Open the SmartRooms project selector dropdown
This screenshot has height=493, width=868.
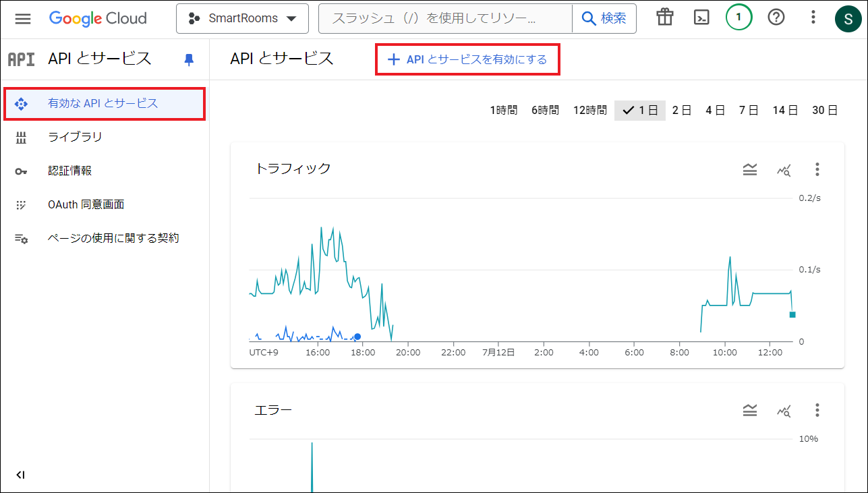click(x=242, y=18)
